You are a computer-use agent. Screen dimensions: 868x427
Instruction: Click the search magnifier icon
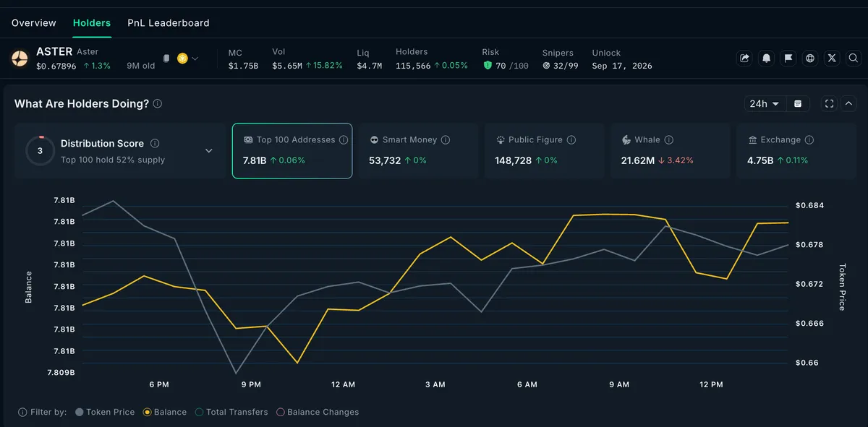pos(854,59)
